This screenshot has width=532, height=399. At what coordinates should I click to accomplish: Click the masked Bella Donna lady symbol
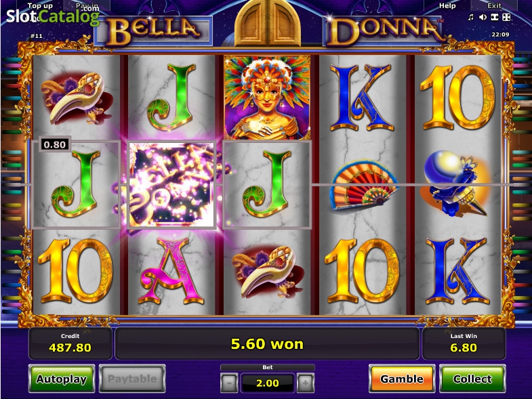click(267, 98)
